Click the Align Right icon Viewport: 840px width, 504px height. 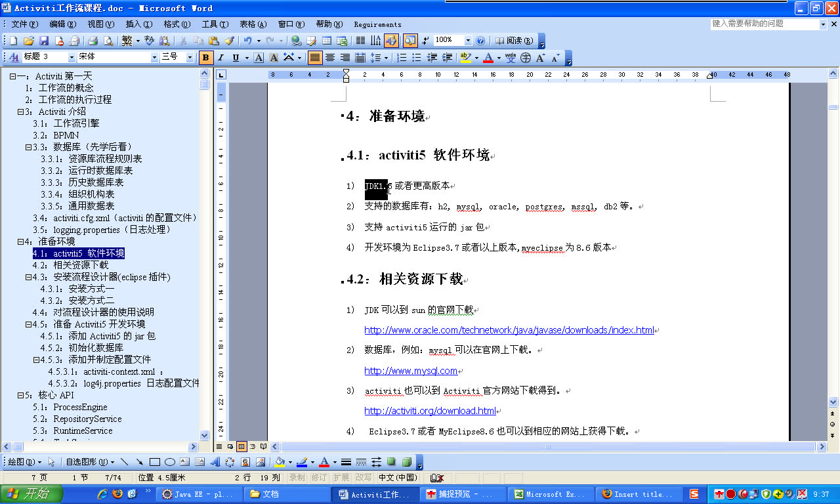(x=345, y=58)
